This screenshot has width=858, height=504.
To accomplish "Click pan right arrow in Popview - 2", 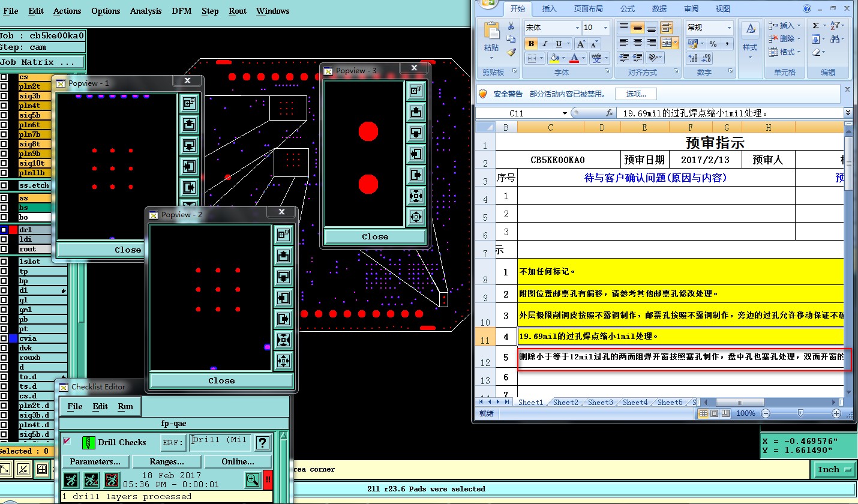I will pyautogui.click(x=283, y=318).
